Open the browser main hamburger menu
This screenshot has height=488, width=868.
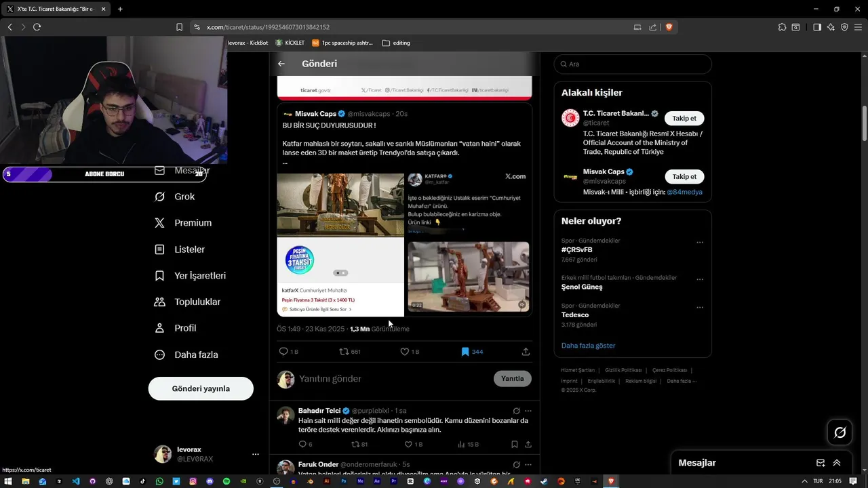point(859,27)
